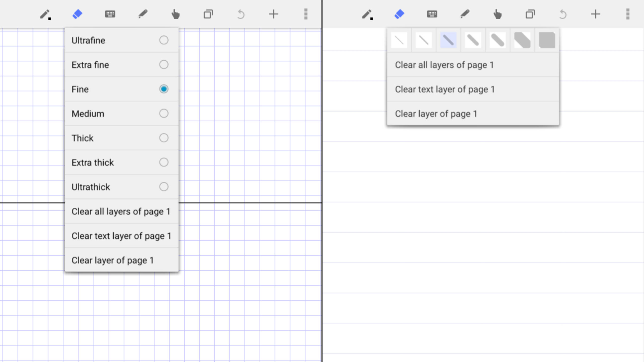Click Clear all layers of page 1

pos(122,211)
